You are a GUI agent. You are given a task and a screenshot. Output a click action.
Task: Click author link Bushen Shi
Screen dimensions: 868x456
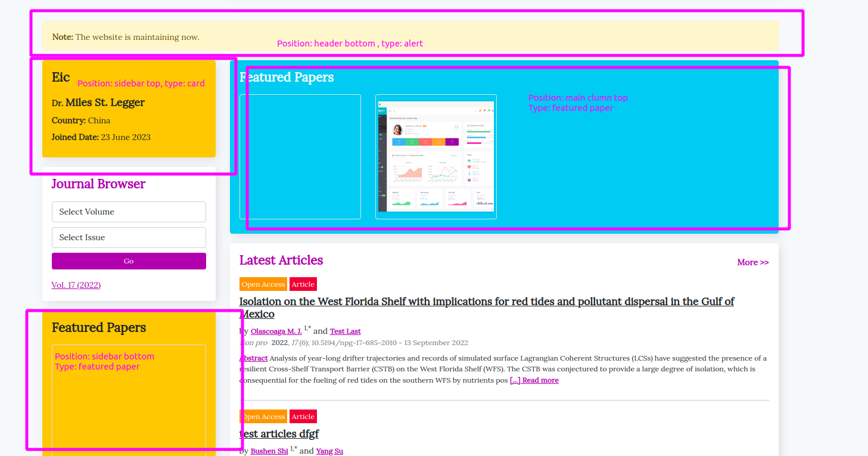coord(269,451)
